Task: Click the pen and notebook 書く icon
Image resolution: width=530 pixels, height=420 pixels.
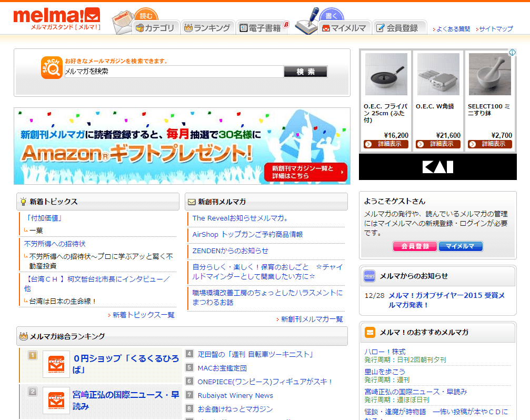Action: (307, 21)
